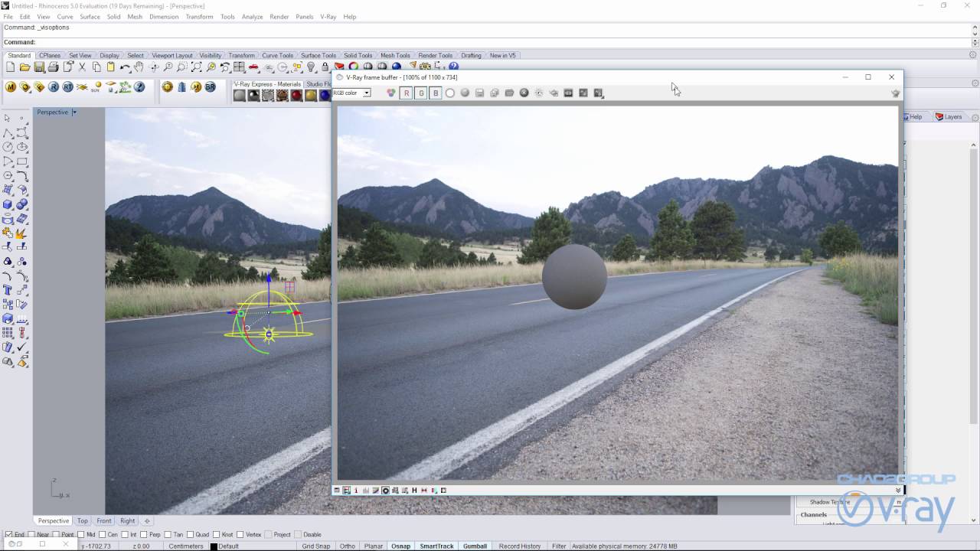This screenshot has height=551, width=980.
Task: Toggle Planar in the status bar
Action: 374,546
